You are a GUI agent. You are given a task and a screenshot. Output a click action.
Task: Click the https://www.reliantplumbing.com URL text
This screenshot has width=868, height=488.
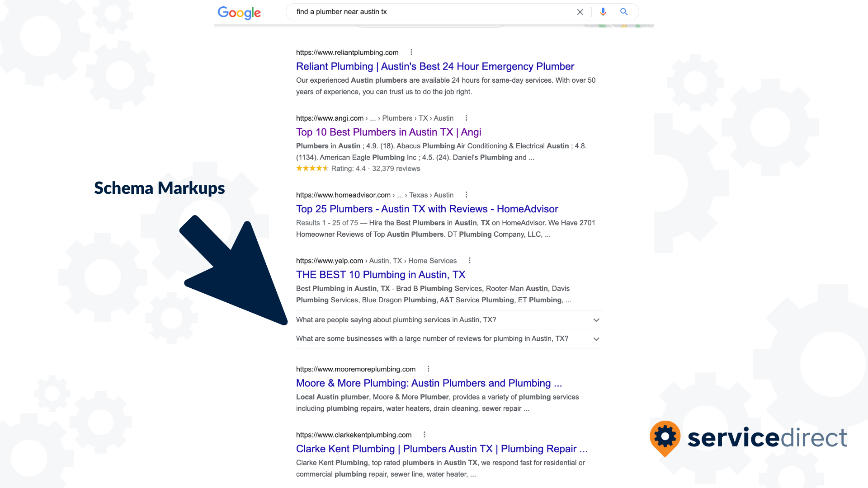pyautogui.click(x=347, y=52)
